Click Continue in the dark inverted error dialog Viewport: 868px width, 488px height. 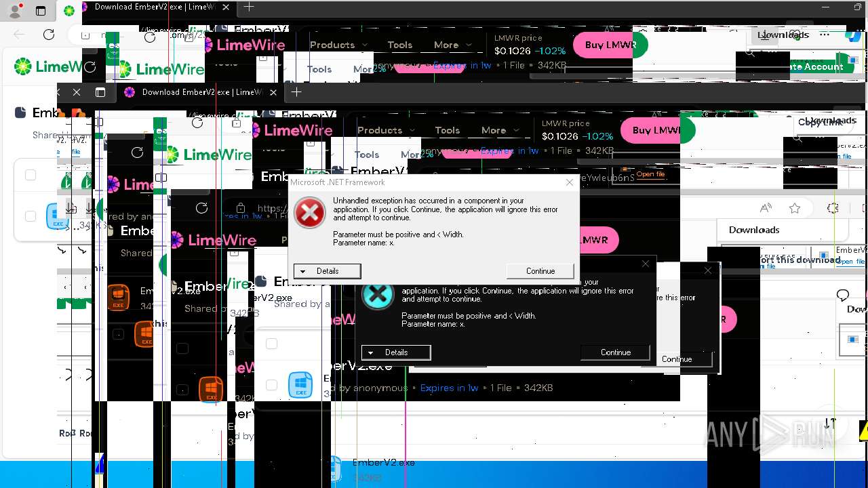(x=616, y=352)
